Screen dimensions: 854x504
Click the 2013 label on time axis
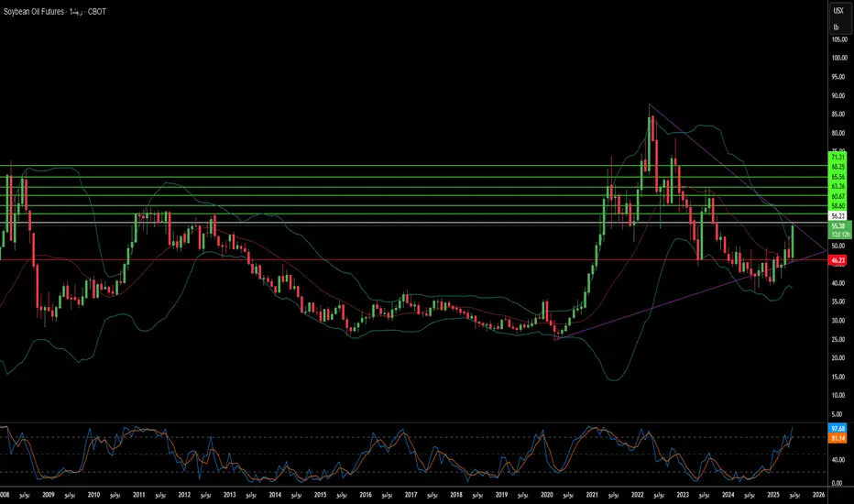(x=229, y=495)
